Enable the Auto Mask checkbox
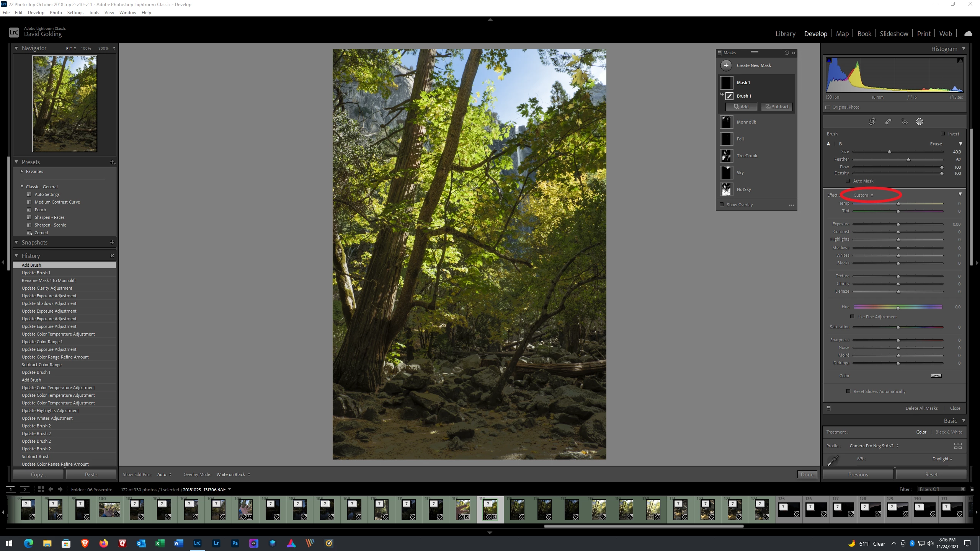 click(x=848, y=181)
